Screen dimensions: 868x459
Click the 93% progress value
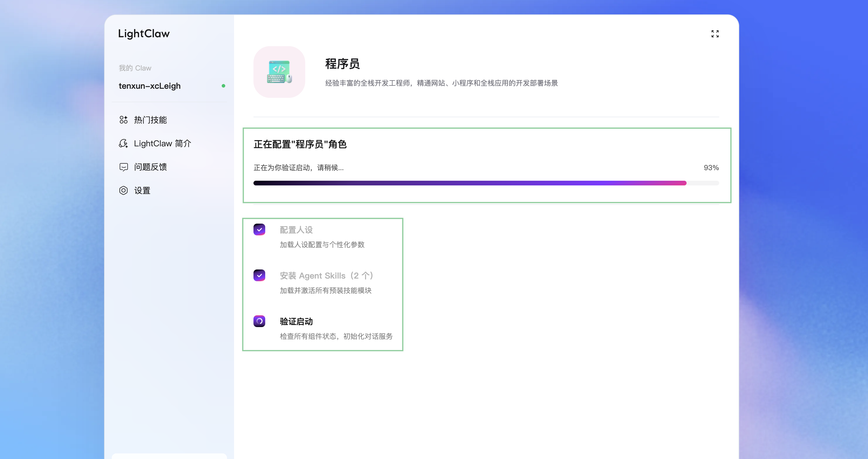pos(711,168)
